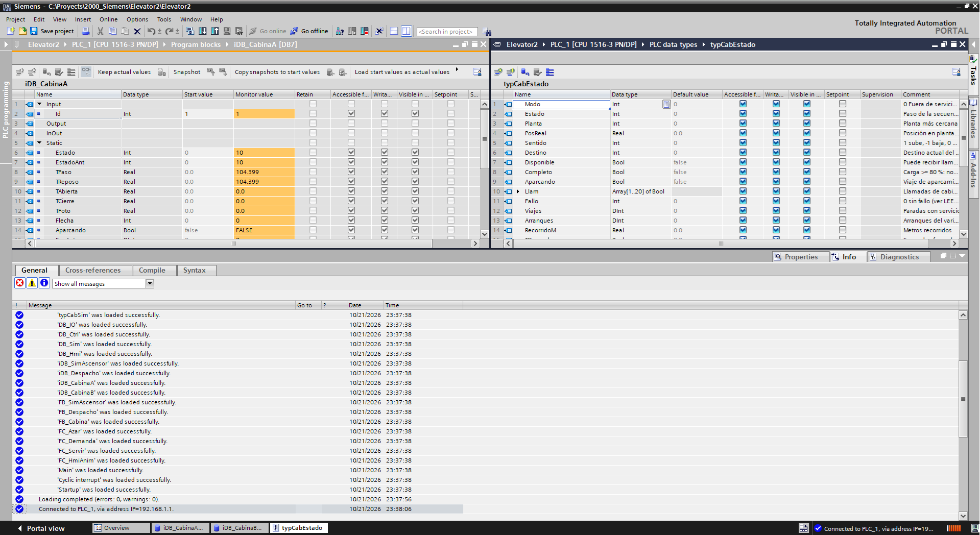Click the Search in project field
The height and width of the screenshot is (535, 980).
click(447, 32)
